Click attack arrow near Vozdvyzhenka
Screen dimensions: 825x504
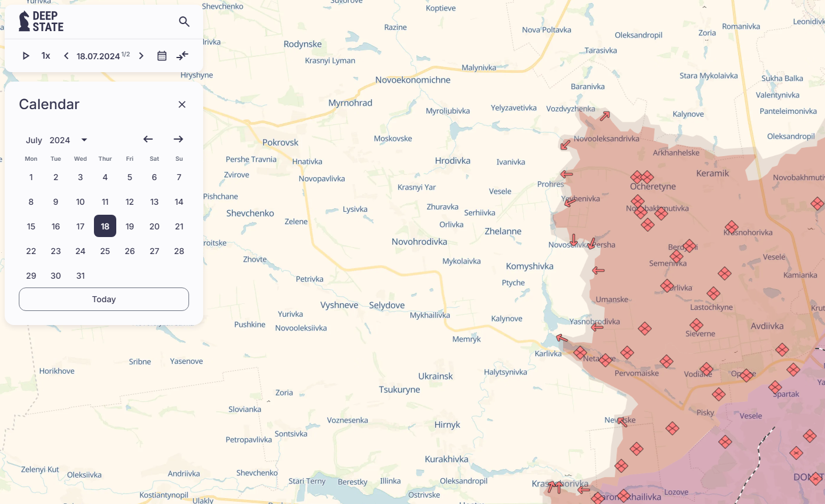(x=605, y=116)
